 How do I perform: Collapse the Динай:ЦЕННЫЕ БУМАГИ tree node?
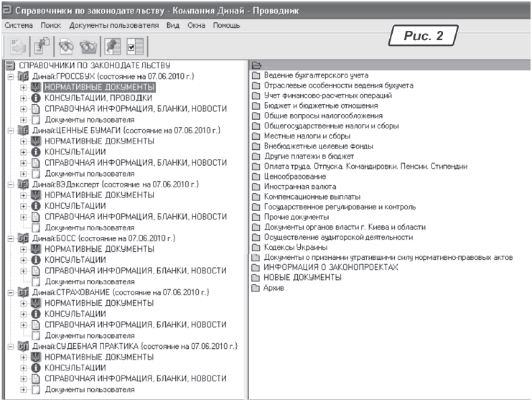(10, 130)
